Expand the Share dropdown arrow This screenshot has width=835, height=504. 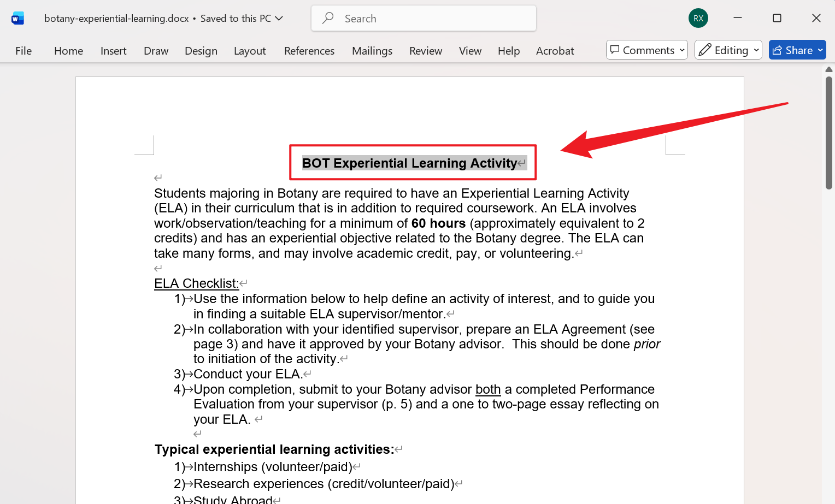pos(820,50)
